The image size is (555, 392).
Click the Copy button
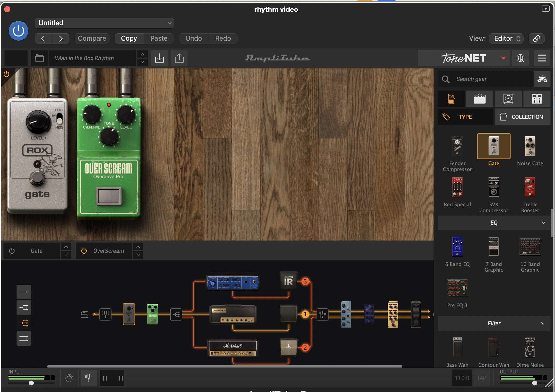[129, 38]
